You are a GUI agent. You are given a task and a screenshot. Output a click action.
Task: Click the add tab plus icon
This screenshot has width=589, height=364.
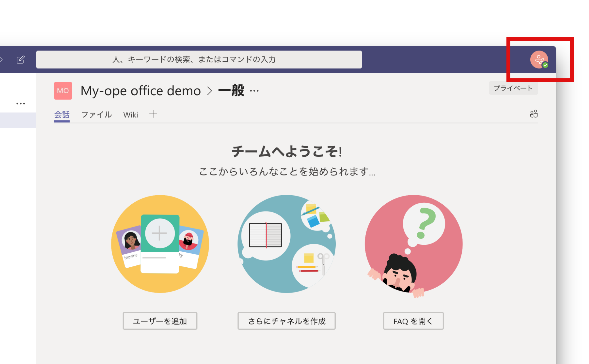153,114
